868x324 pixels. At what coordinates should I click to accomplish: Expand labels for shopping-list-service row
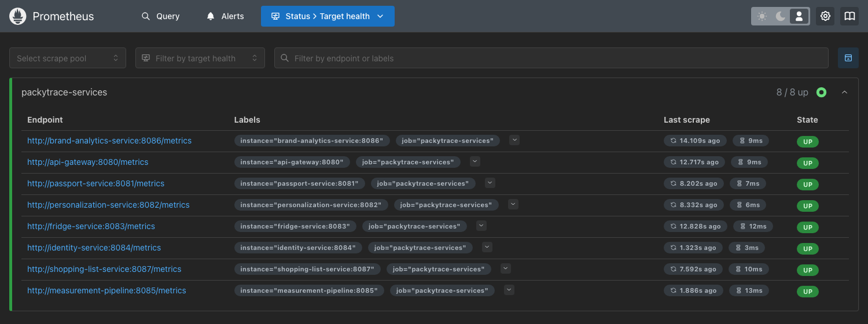tap(506, 268)
